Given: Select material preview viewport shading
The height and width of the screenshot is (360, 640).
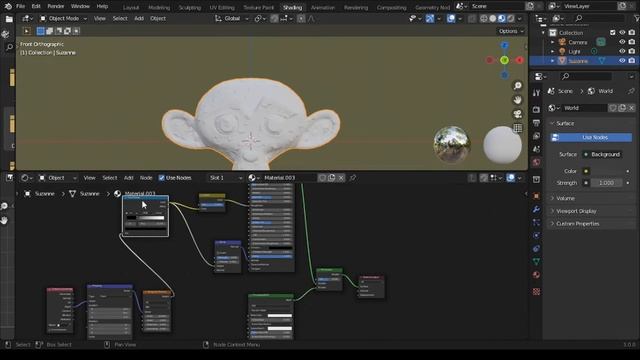Looking at the screenshot, I should (502, 18).
